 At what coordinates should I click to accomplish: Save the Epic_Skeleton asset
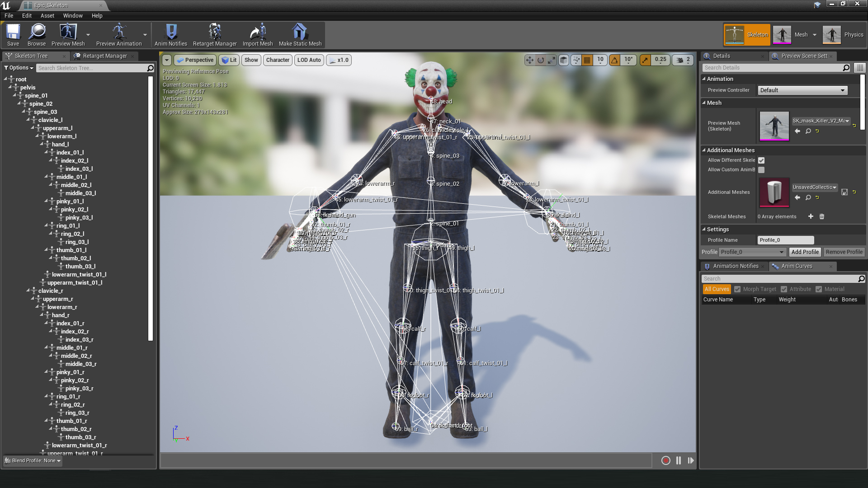pos(13,35)
